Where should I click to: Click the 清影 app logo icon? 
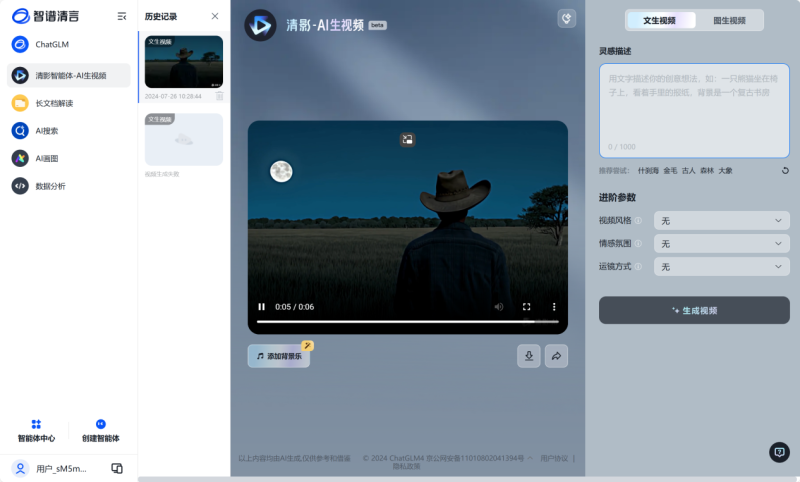(x=260, y=25)
